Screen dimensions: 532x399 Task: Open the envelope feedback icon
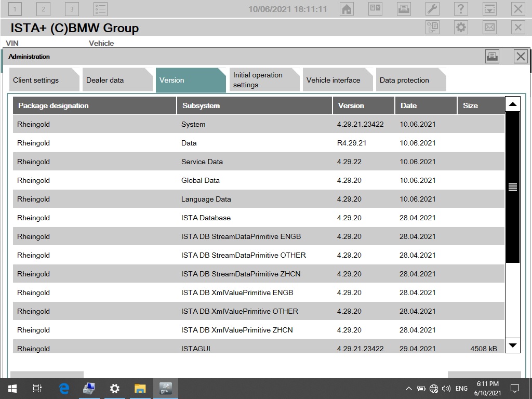click(489, 27)
